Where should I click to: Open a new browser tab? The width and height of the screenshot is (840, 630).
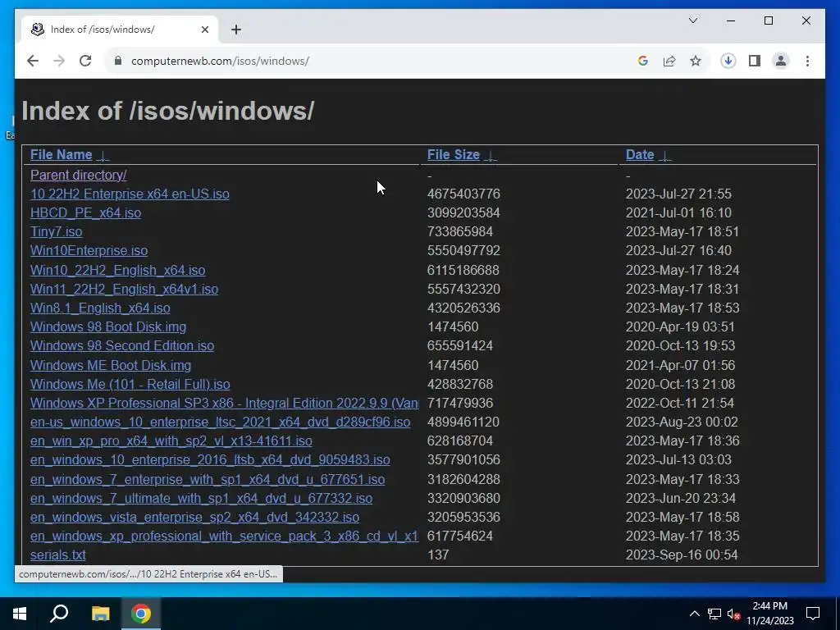tap(236, 30)
